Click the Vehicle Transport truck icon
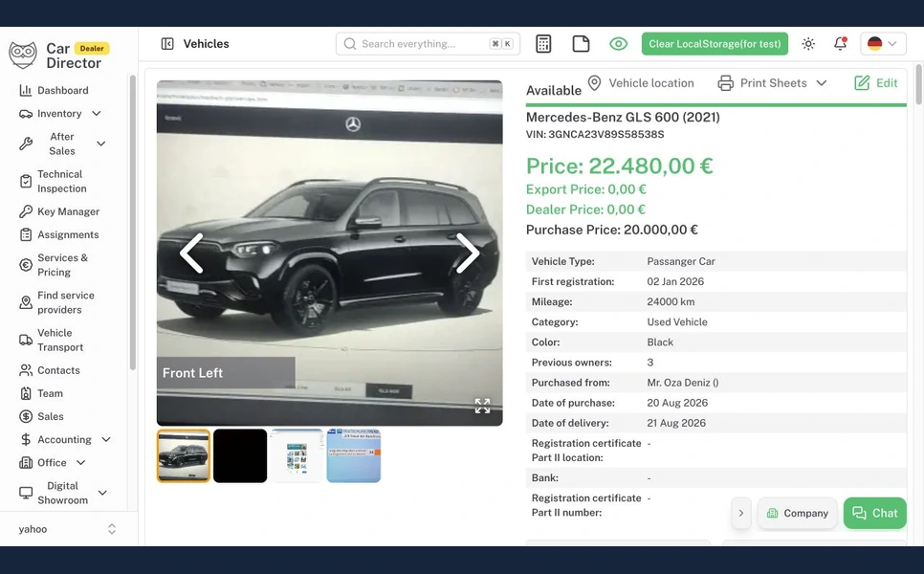The height and width of the screenshot is (574, 924). coord(26,340)
